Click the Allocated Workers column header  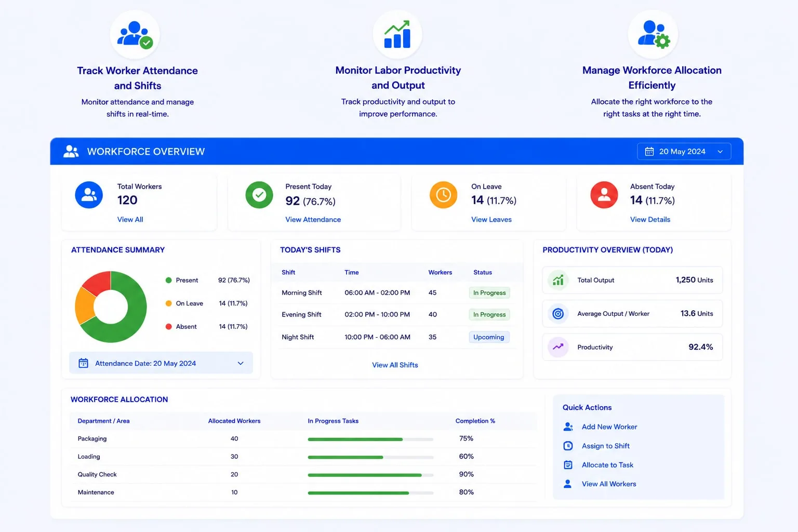(234, 421)
